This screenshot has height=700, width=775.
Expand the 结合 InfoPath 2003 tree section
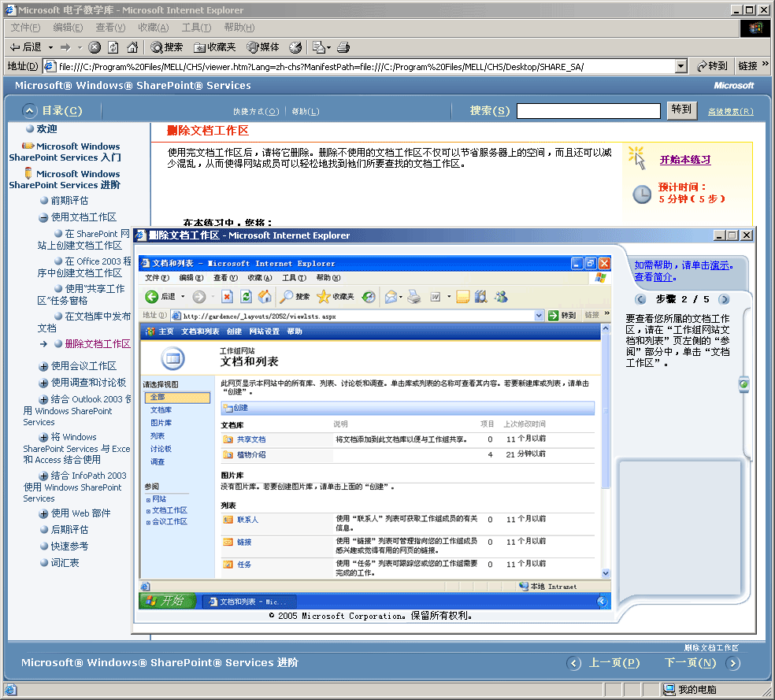click(43, 476)
